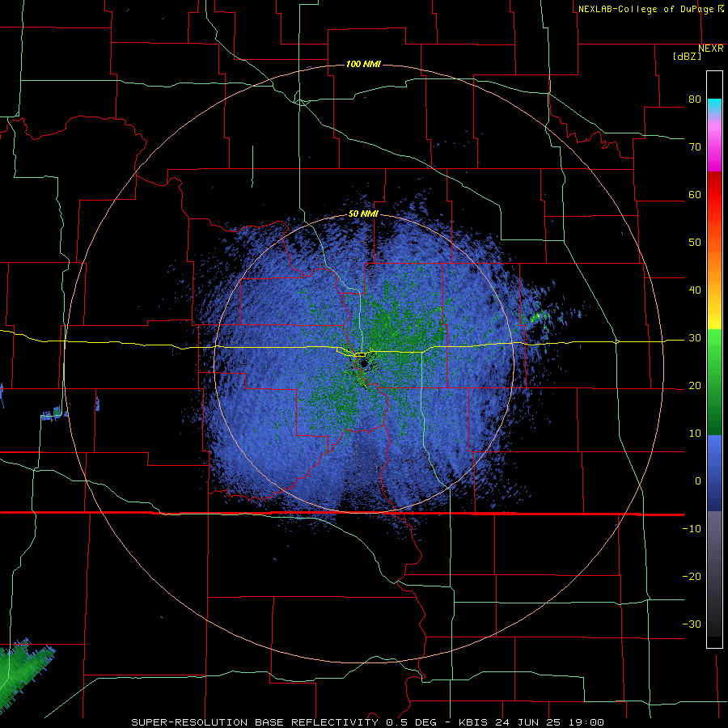This screenshot has width=728, height=728.
Task: Click the 10 dBZ scale value
Action: tap(695, 434)
